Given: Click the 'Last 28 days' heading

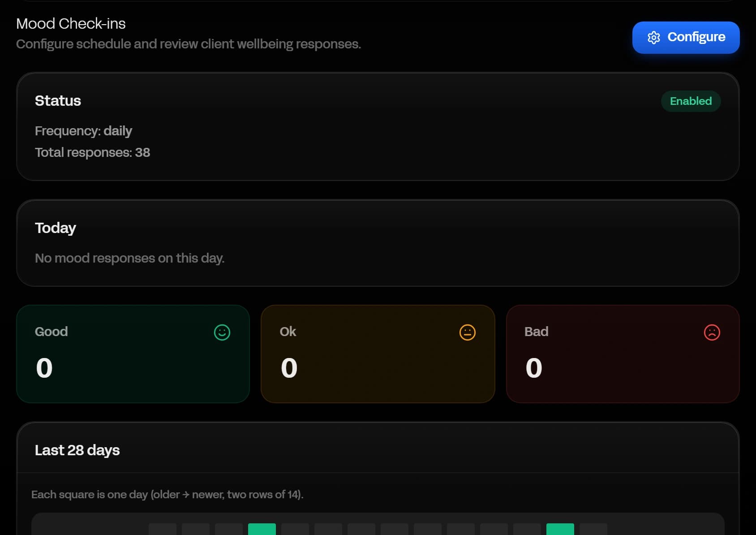Looking at the screenshot, I should click(77, 450).
